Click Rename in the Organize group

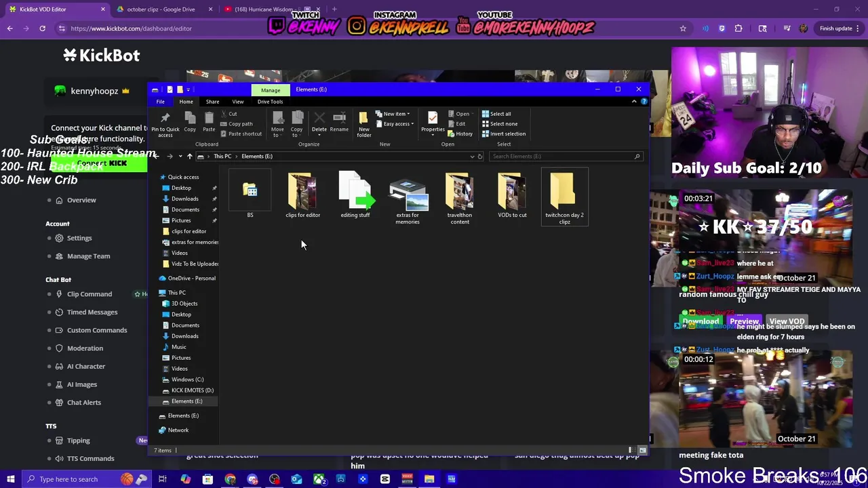point(339,122)
